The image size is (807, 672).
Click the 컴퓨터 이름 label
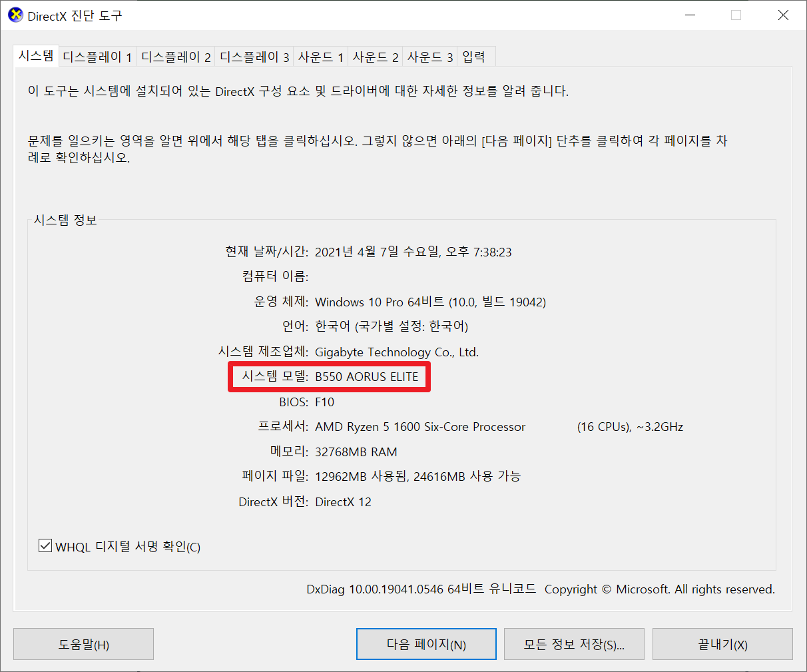point(275,276)
